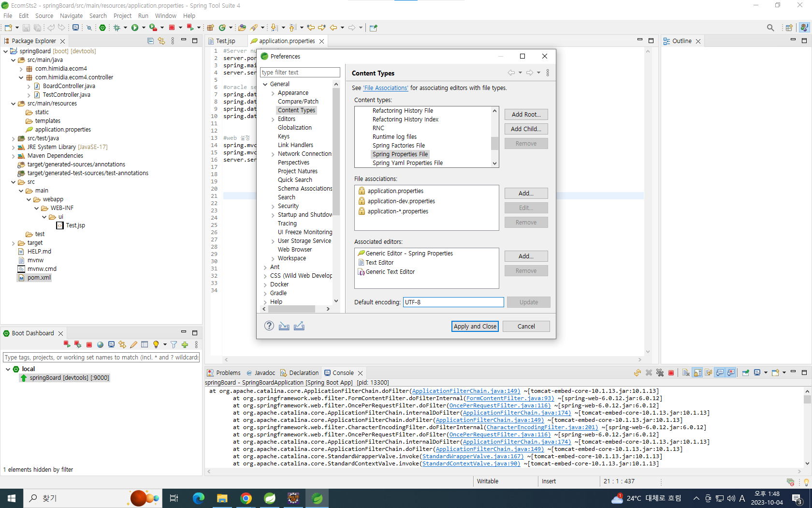Open the Window menu
Image resolution: width=812 pixels, height=508 pixels.
(x=166, y=16)
